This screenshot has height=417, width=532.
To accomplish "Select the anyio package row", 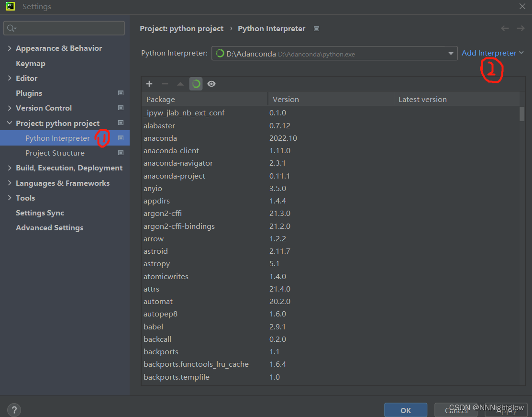I will (x=331, y=189).
